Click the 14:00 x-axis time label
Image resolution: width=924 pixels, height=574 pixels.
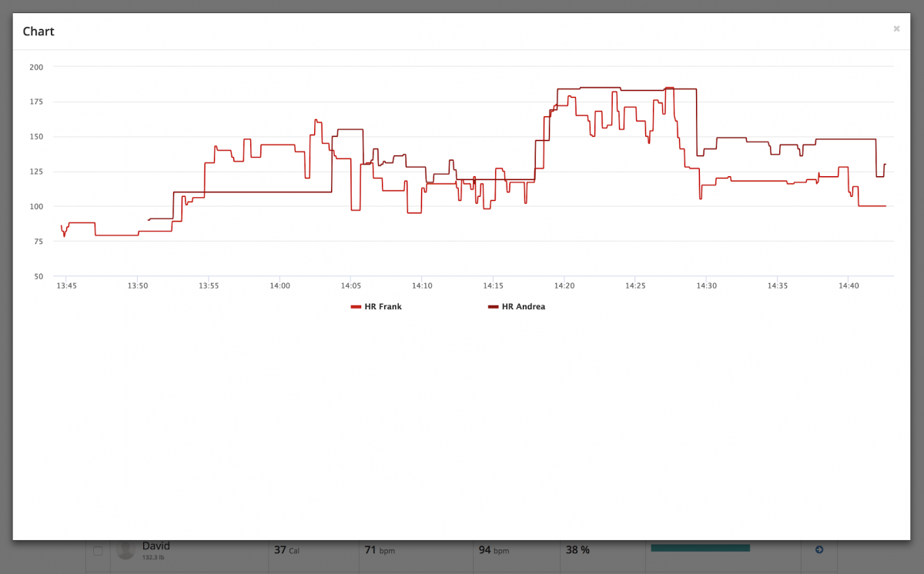pyautogui.click(x=280, y=286)
